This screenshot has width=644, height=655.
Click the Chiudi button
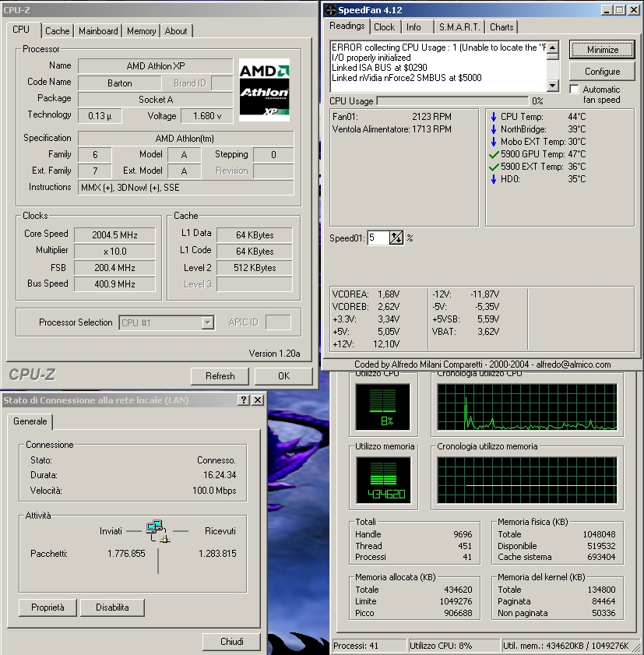pyautogui.click(x=232, y=642)
